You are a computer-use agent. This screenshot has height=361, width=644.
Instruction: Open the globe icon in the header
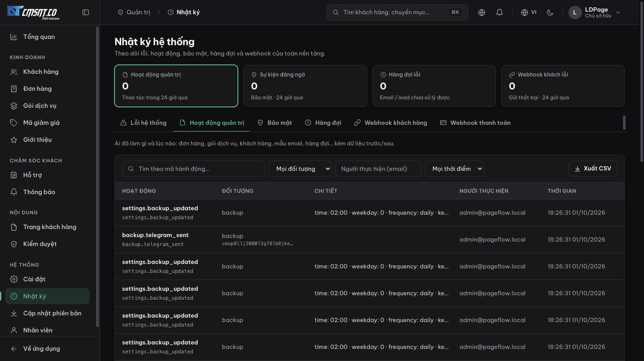[x=482, y=13]
